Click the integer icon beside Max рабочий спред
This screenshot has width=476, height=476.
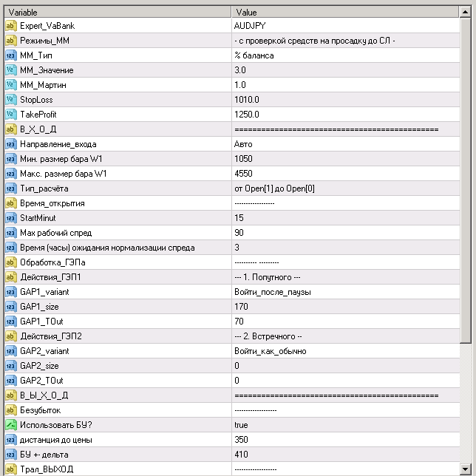[x=10, y=233]
